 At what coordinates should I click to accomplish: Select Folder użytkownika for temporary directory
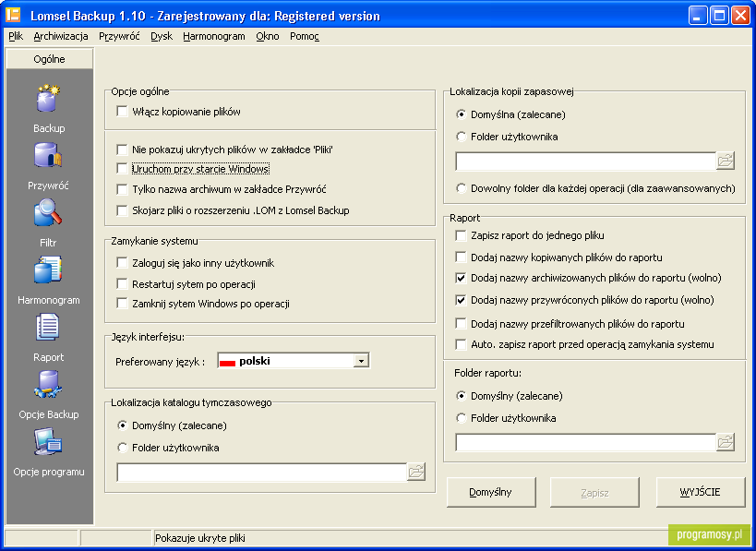pos(122,448)
